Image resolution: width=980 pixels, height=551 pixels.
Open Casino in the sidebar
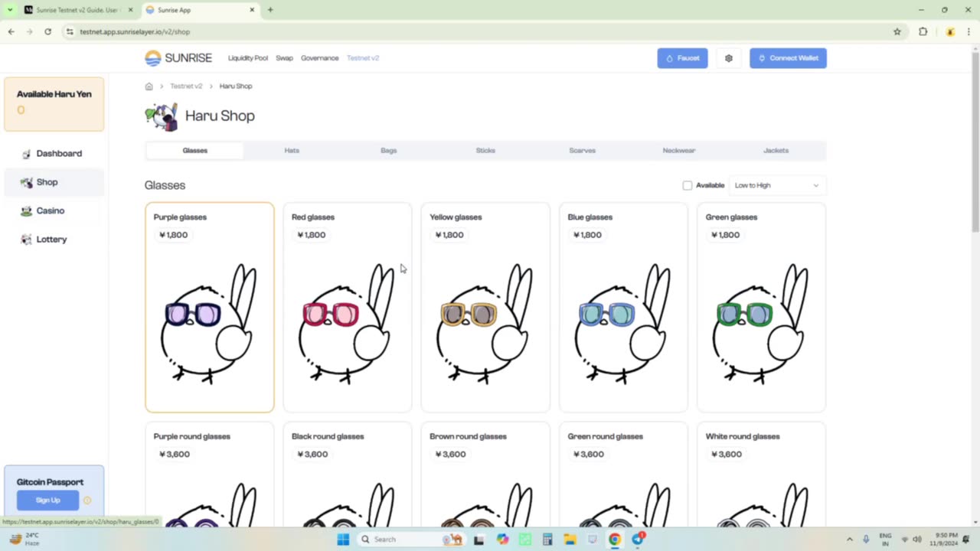(54, 210)
